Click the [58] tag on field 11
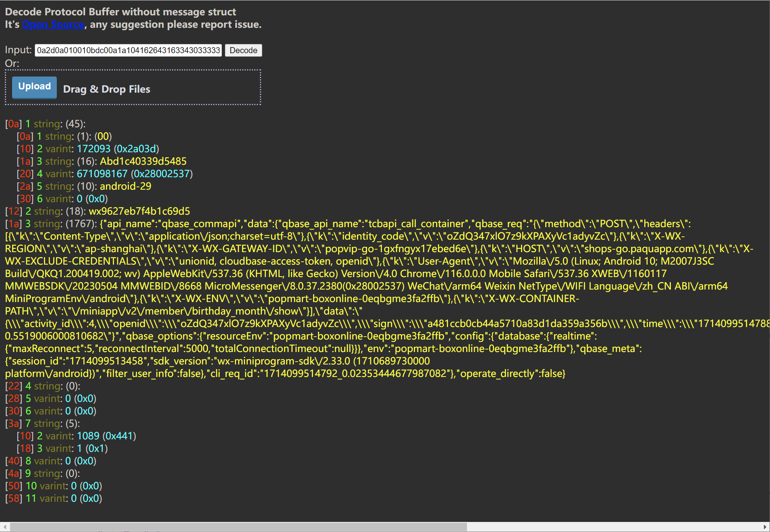Screen dimensions: 770x532 coord(14,499)
